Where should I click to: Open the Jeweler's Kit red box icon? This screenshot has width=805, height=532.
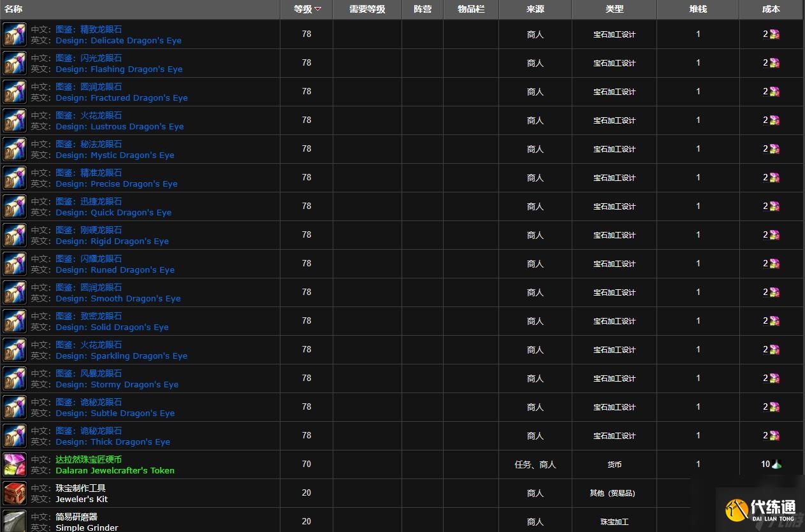(x=15, y=493)
